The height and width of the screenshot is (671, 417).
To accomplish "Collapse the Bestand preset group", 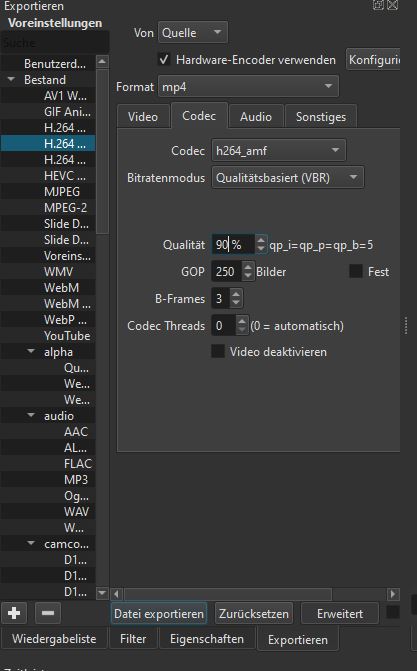I will [x=11, y=80].
